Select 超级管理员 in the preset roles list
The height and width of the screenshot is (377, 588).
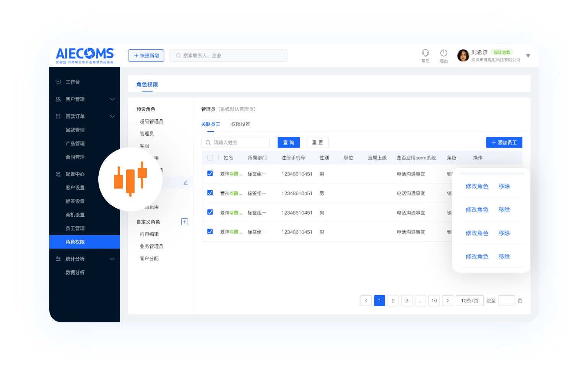(151, 122)
